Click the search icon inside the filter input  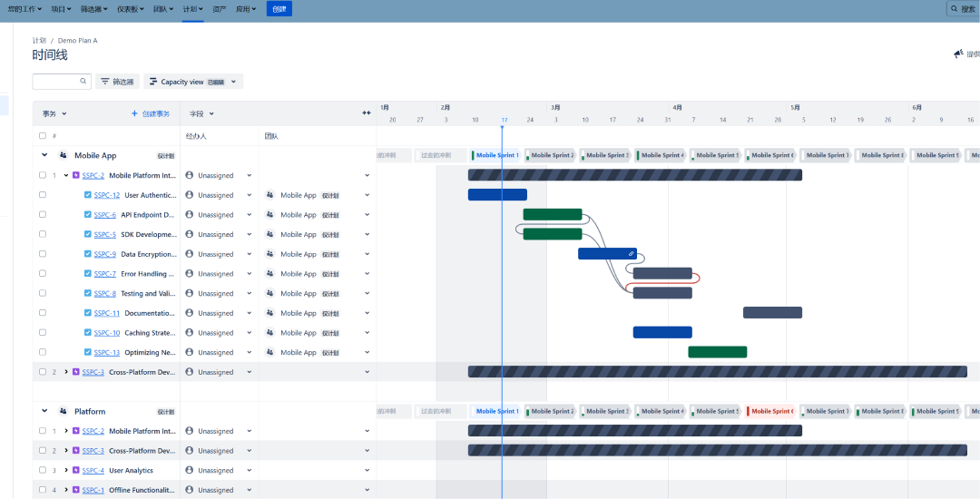point(83,81)
